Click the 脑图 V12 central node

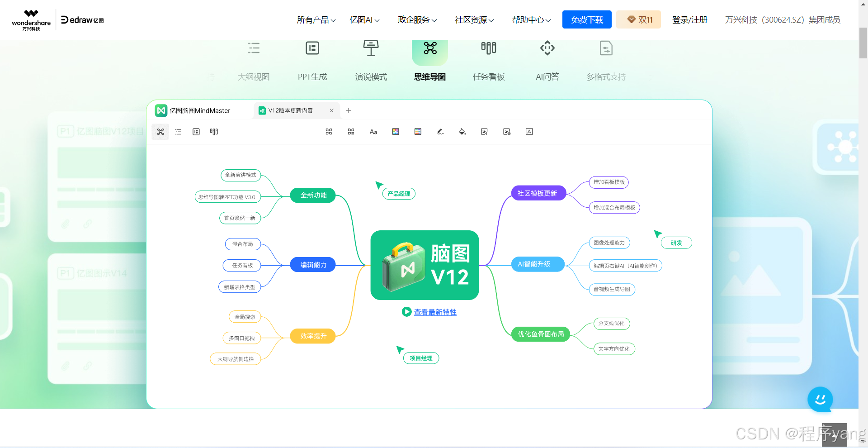point(425,265)
